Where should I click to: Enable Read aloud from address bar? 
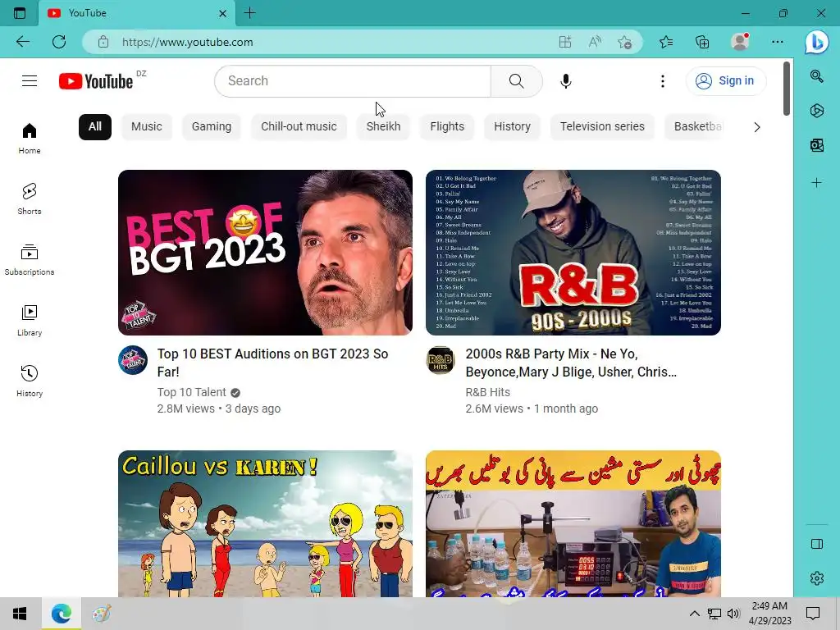(595, 42)
